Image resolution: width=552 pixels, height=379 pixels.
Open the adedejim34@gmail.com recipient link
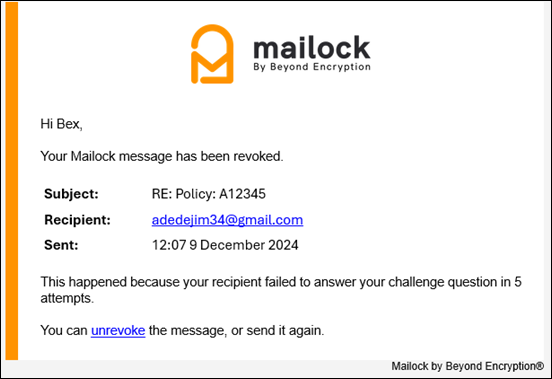tap(227, 220)
